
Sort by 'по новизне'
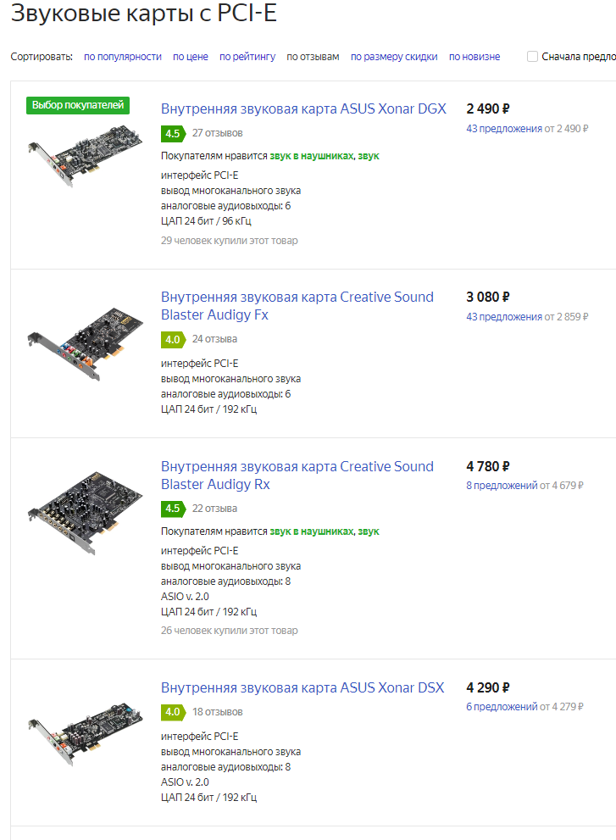click(x=474, y=57)
